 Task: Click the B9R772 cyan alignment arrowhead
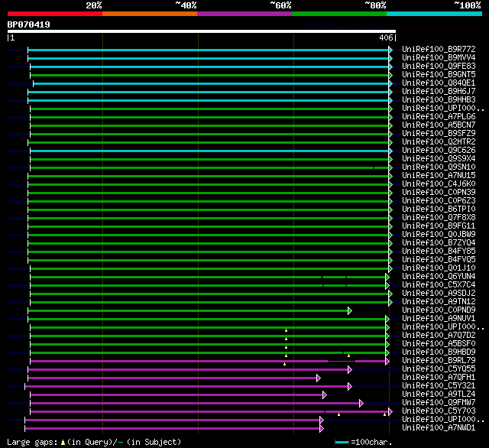click(x=390, y=50)
